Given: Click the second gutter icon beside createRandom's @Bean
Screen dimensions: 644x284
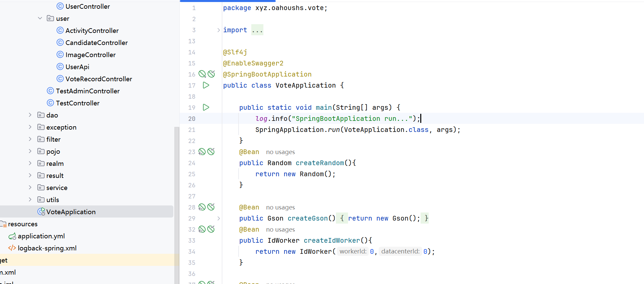Looking at the screenshot, I should (211, 152).
